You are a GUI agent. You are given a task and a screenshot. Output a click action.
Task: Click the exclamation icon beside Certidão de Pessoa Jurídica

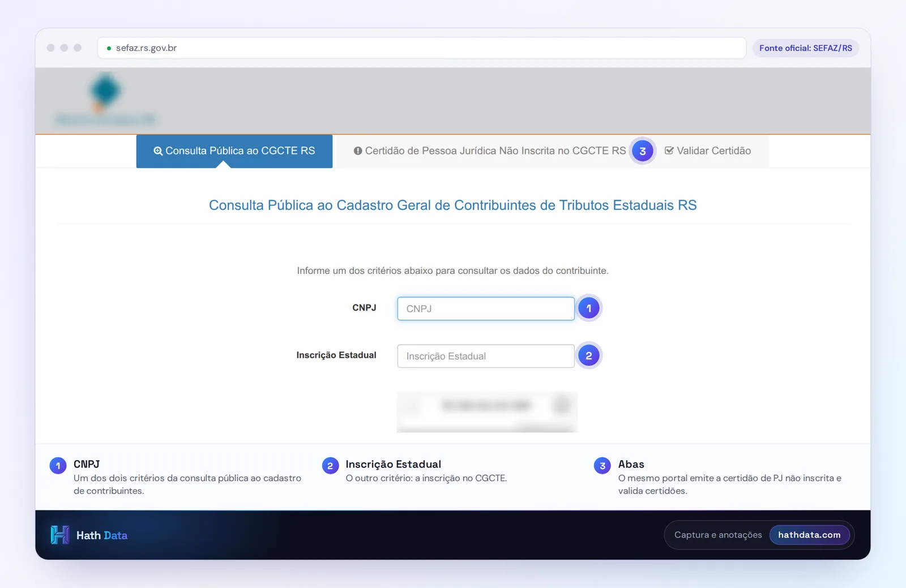(358, 151)
